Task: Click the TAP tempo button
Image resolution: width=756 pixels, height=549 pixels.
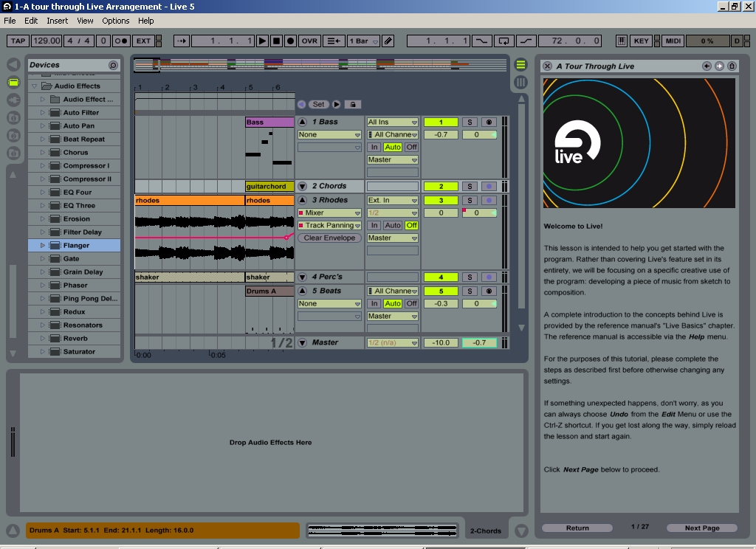Action: click(18, 41)
